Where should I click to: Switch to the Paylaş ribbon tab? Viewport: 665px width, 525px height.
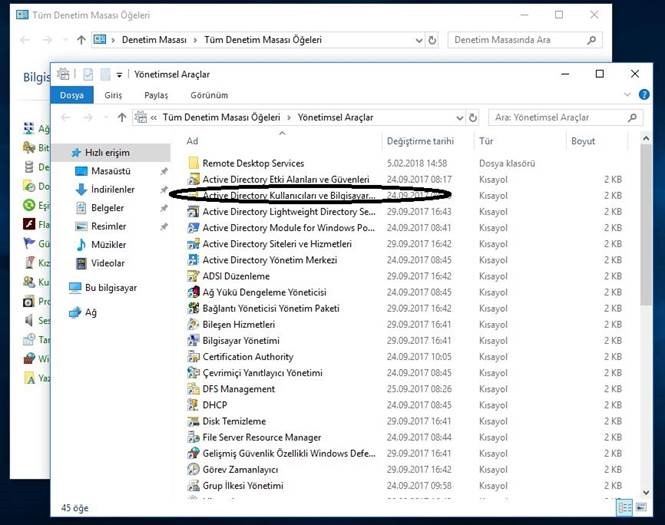tap(156, 95)
